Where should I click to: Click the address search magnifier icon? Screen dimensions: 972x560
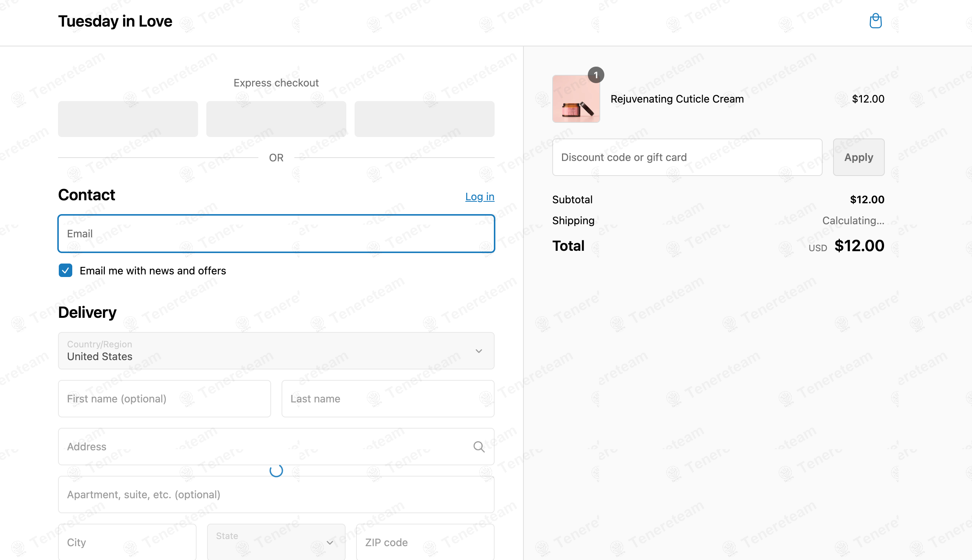coord(479,447)
